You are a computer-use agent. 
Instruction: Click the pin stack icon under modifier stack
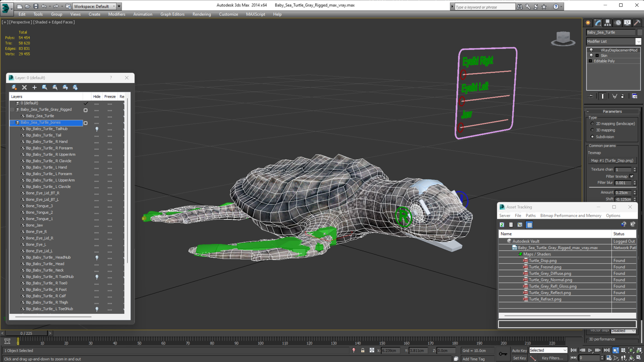click(591, 96)
